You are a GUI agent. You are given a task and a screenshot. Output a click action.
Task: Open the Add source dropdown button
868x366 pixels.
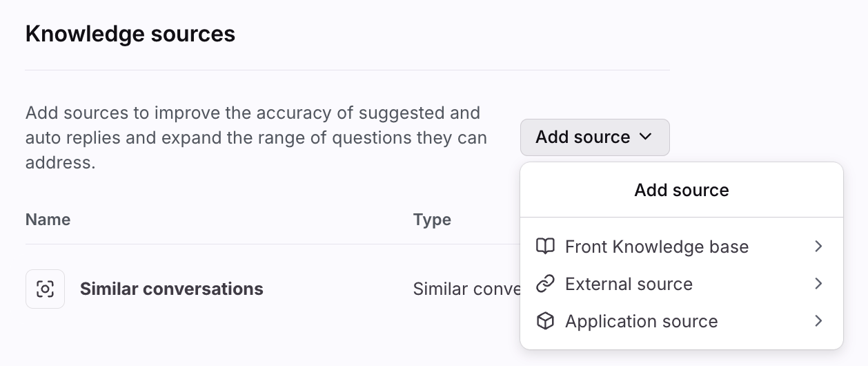point(594,137)
